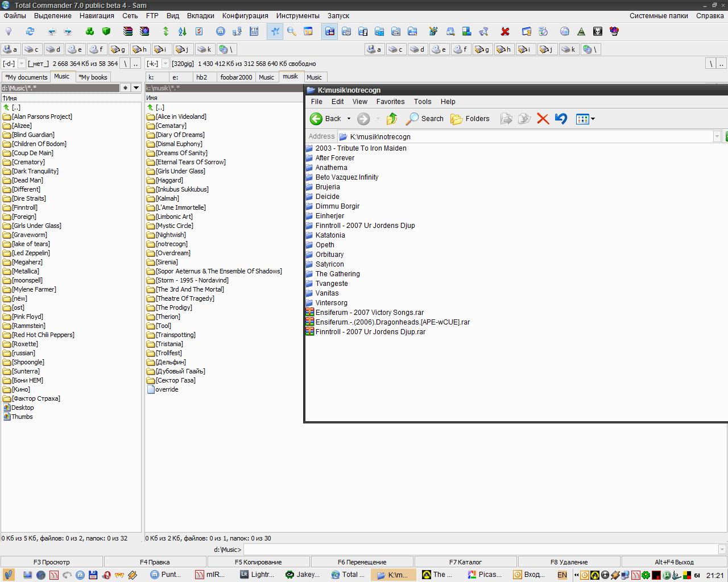Screen dimensions: 728x582
Task: Open the Инструменты menu
Action: (x=297, y=16)
